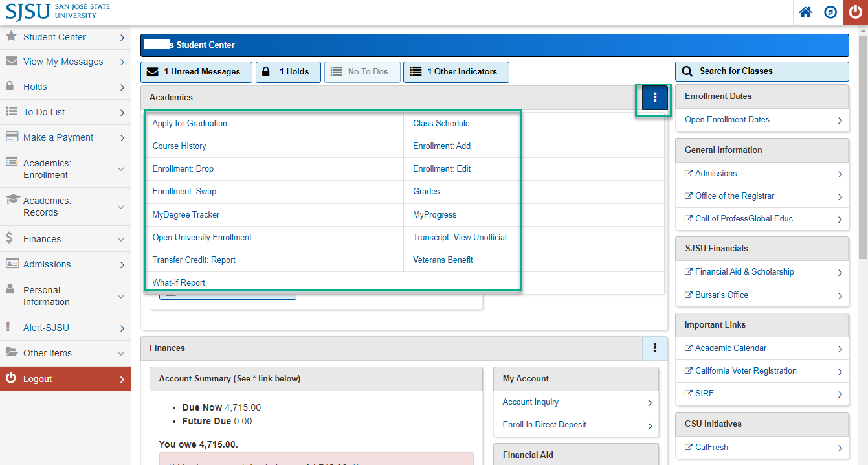Click the SJSU logo
This screenshot has height=465, width=868.
pos(58,11)
